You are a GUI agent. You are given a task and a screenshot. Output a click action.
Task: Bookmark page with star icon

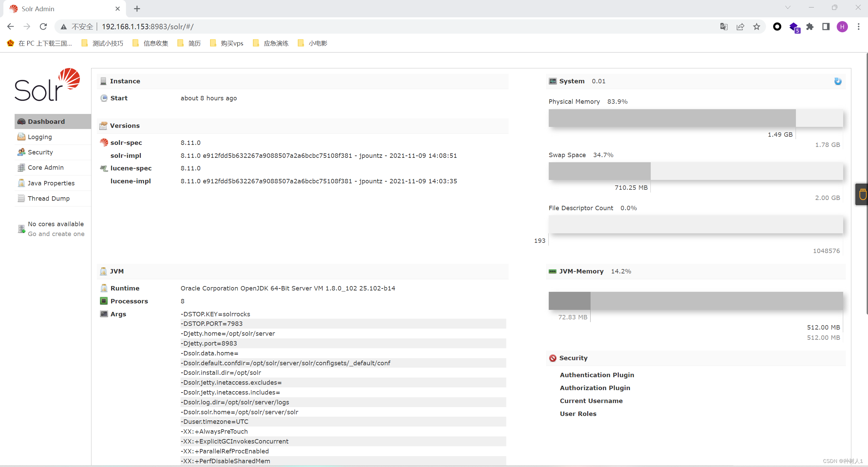[756, 27]
